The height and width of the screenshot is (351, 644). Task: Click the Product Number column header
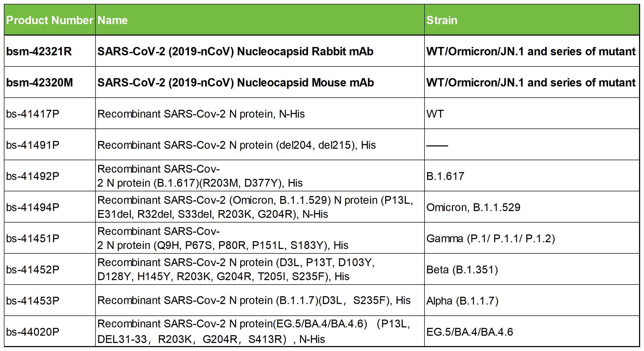click(x=50, y=20)
